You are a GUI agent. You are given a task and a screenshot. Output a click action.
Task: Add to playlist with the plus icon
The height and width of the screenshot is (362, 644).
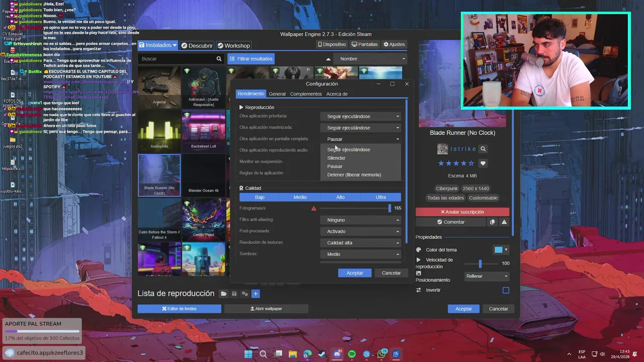[256, 294]
